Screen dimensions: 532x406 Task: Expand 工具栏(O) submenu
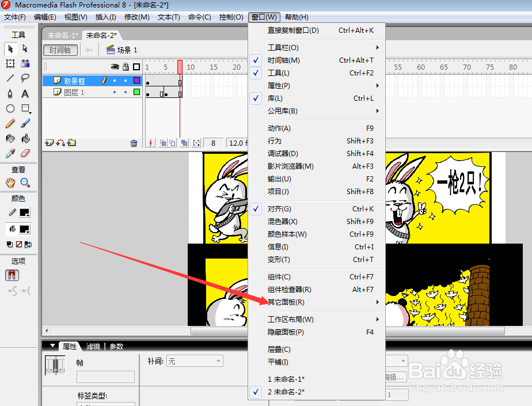pos(317,48)
